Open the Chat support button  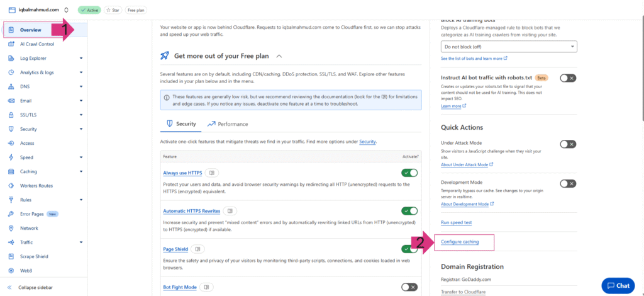618,286
